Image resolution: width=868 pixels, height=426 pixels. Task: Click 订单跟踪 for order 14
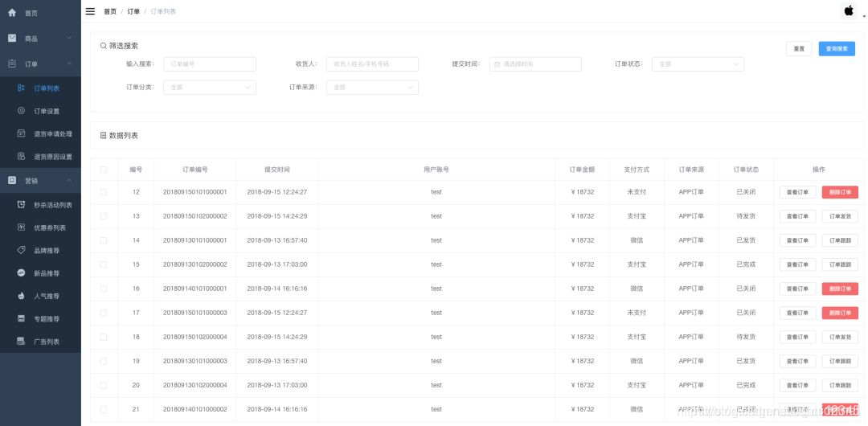[840, 240]
